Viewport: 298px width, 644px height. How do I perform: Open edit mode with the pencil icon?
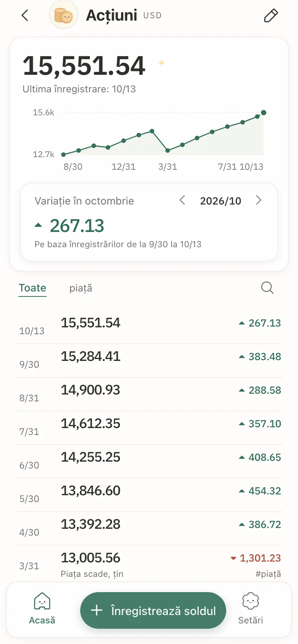pyautogui.click(x=271, y=16)
